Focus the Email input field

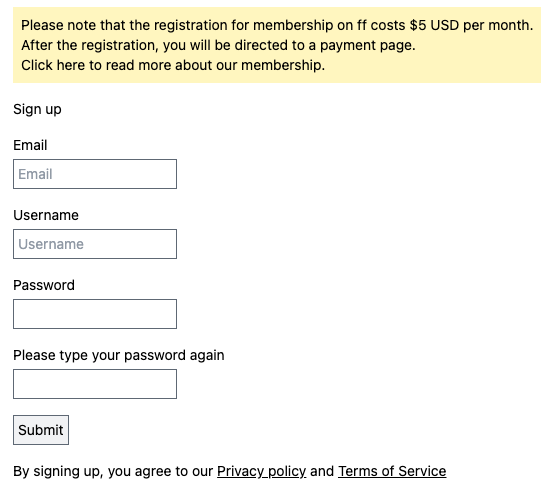95,174
